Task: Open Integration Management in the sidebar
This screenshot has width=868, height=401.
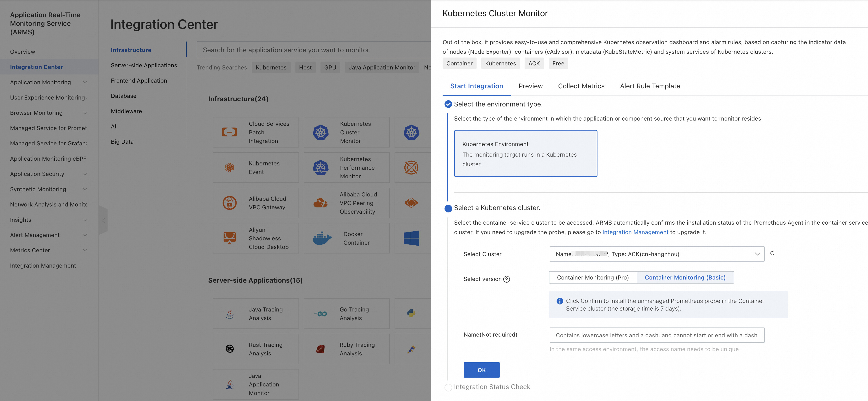Action: point(43,266)
